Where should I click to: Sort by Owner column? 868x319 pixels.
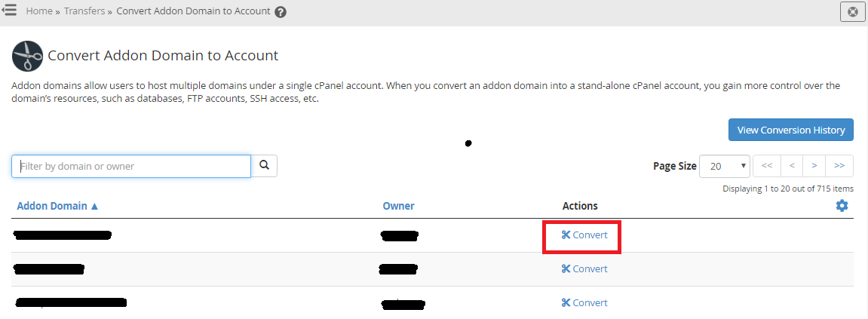pos(399,206)
